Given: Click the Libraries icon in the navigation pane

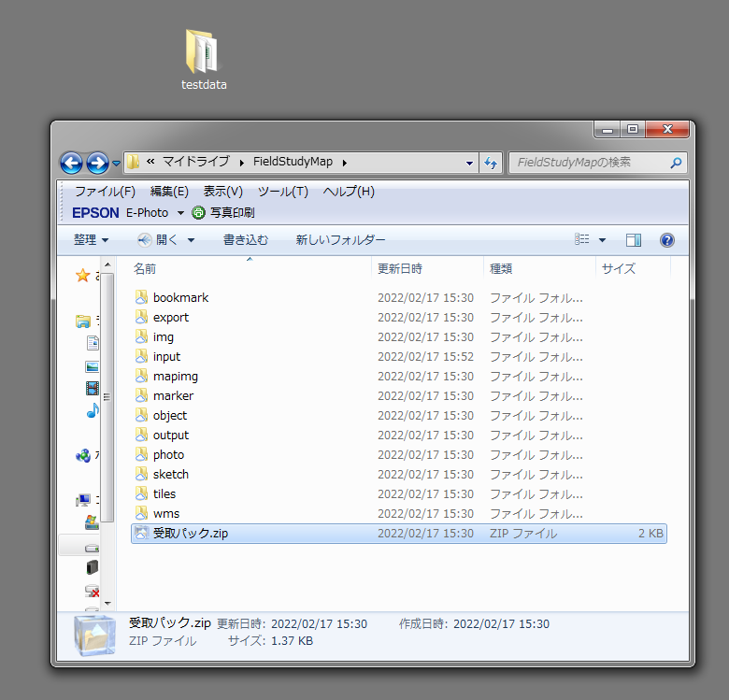Looking at the screenshot, I should (83, 321).
